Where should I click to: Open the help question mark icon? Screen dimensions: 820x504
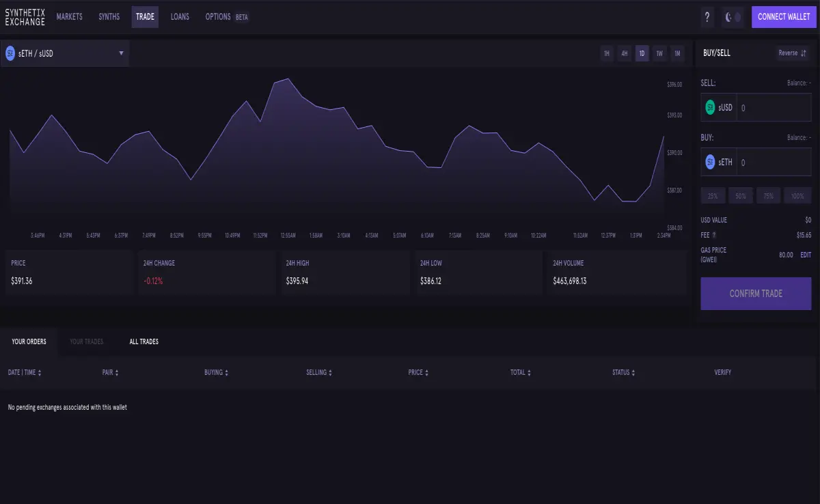click(x=707, y=17)
